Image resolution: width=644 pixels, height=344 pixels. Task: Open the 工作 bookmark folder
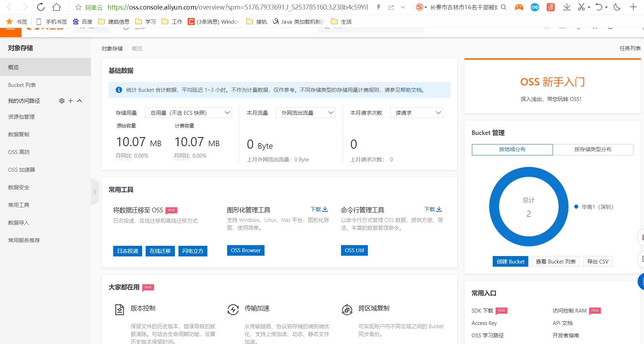[172, 22]
